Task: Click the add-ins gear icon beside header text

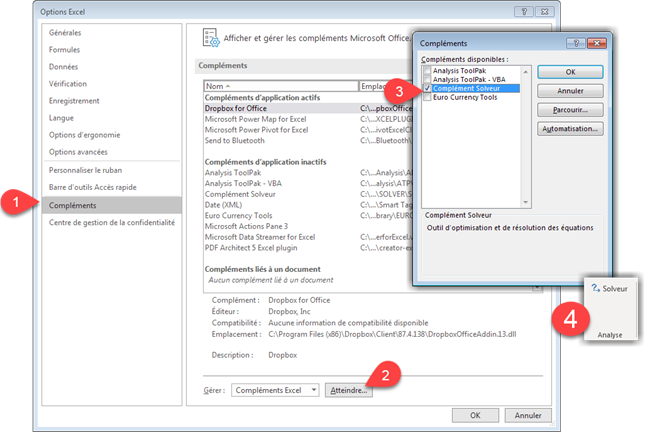Action: tap(211, 37)
